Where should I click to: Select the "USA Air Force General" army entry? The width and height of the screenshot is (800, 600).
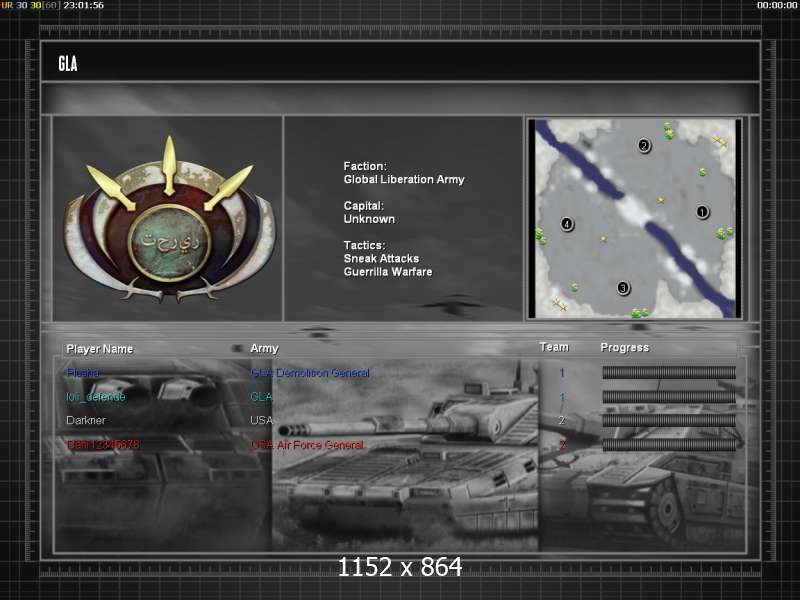click(x=307, y=445)
